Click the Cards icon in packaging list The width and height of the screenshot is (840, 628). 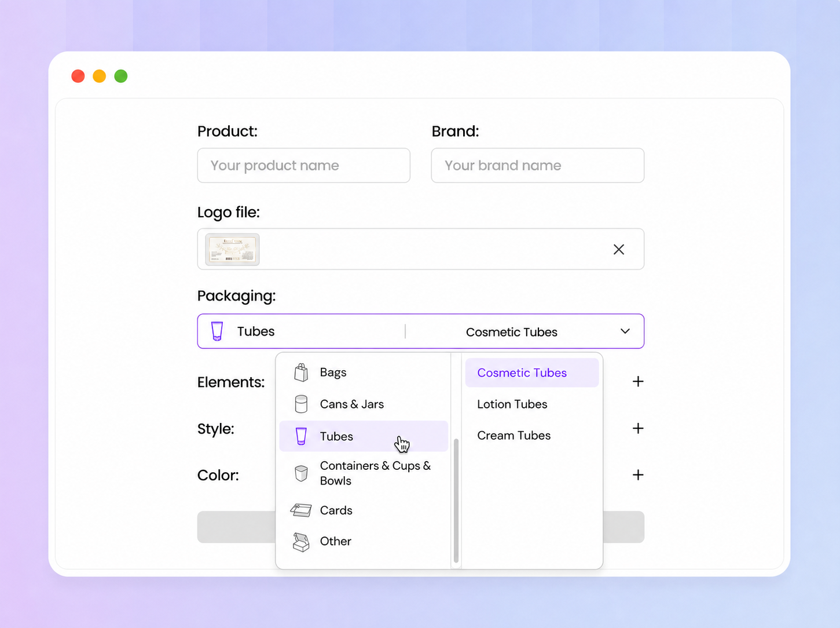301,510
